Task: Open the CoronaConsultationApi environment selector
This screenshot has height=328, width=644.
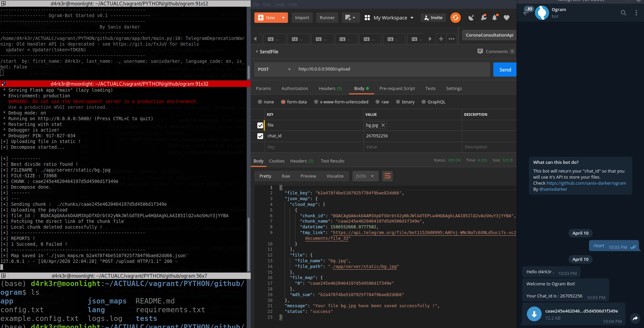Action: [x=489, y=35]
